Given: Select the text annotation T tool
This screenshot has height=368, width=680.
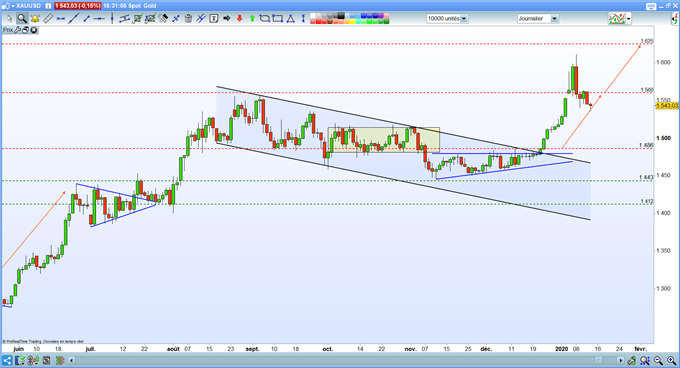Looking at the screenshot, I should [x=213, y=19].
